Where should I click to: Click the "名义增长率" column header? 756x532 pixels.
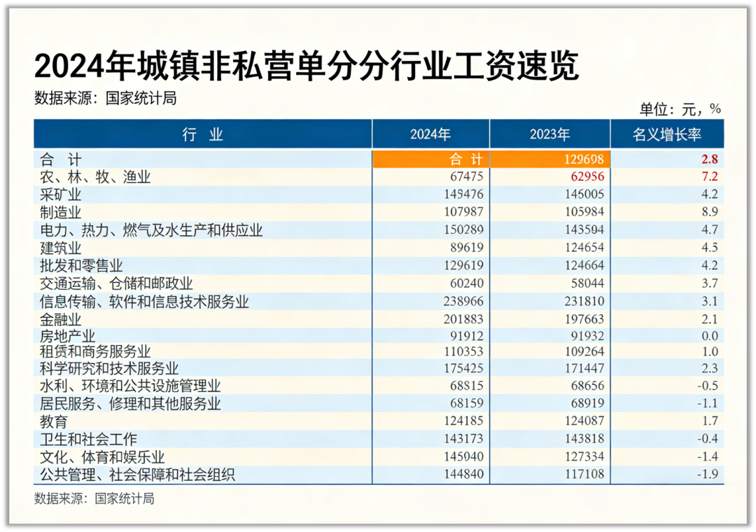[x=666, y=134]
